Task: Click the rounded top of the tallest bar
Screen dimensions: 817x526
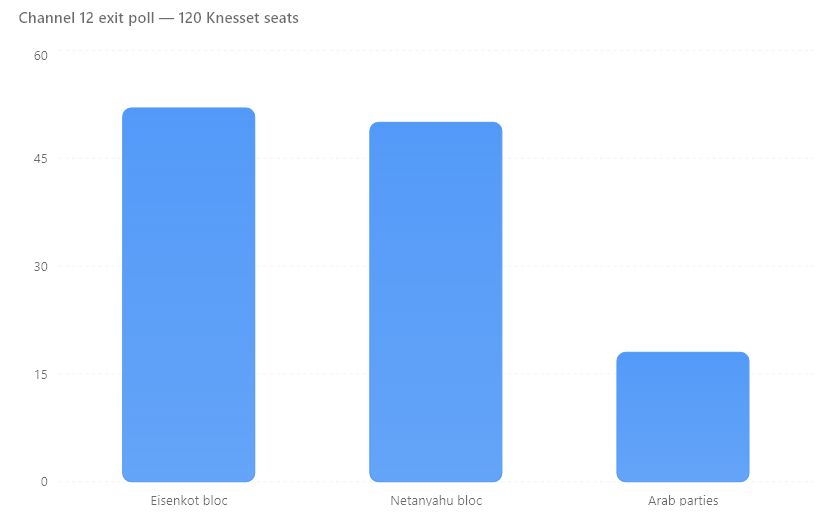Action: 189,110
